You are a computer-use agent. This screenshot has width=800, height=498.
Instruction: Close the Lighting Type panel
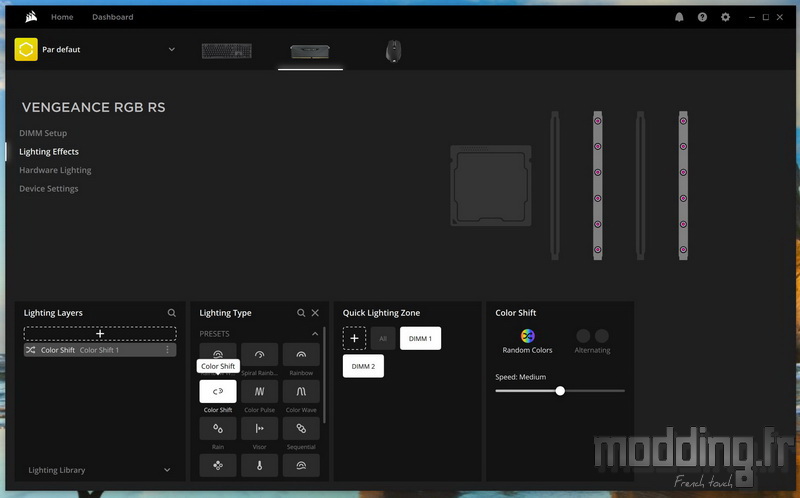[315, 313]
